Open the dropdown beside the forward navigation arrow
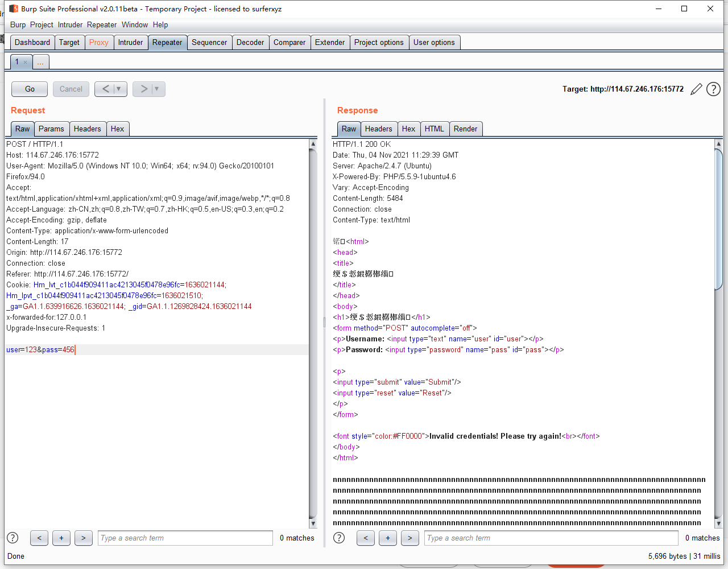The width and height of the screenshot is (728, 569). 156,89
